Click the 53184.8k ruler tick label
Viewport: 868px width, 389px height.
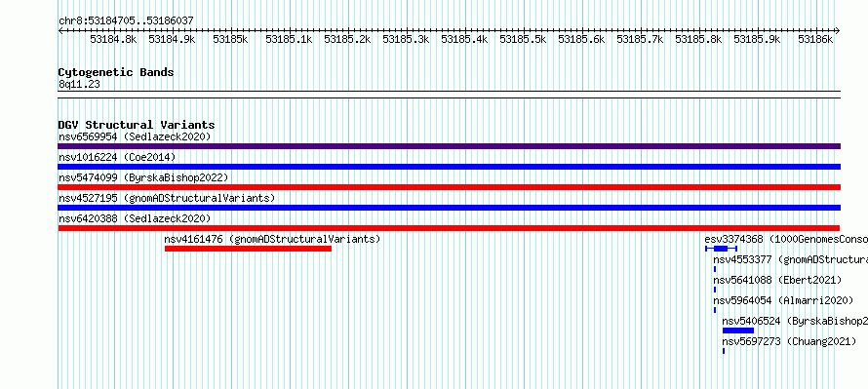[x=113, y=39]
